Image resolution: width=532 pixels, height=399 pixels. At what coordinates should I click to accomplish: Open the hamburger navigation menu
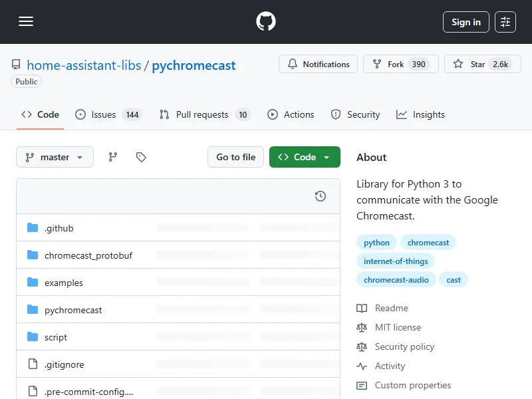[26, 22]
